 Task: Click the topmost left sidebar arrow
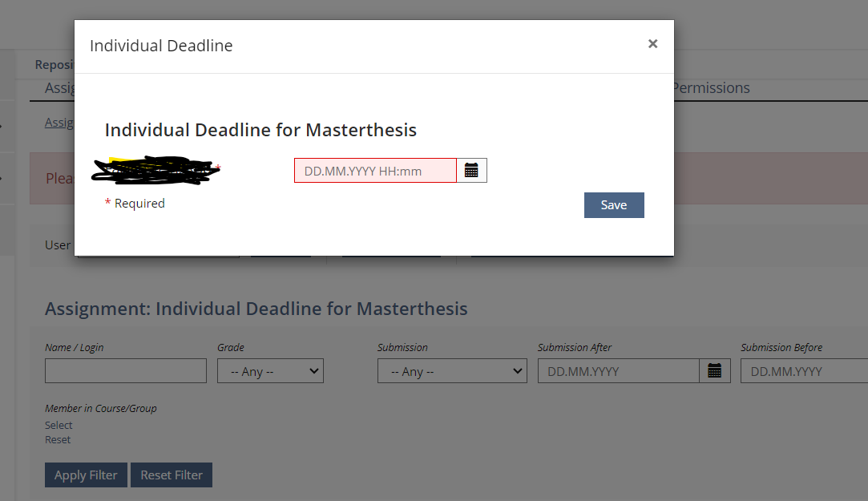2,126
